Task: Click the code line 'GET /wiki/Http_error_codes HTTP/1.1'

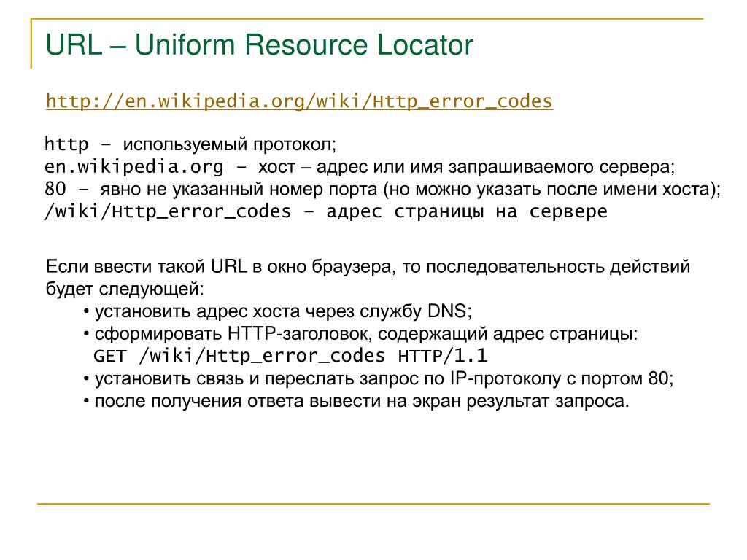Action: pos(290,356)
